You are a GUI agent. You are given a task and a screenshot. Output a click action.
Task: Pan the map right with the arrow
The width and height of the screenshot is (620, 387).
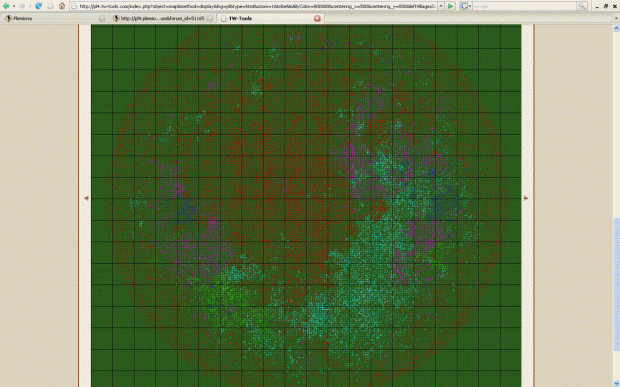click(x=526, y=198)
